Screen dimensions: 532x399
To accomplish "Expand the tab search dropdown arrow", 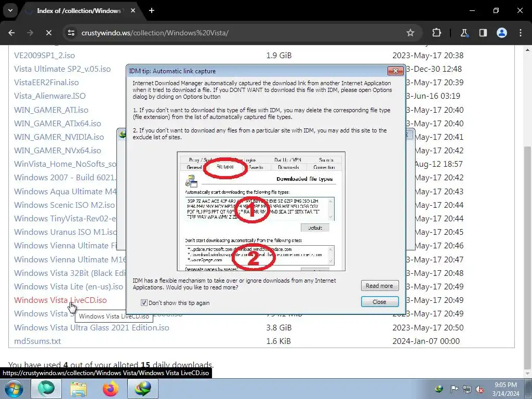I will [10, 10].
